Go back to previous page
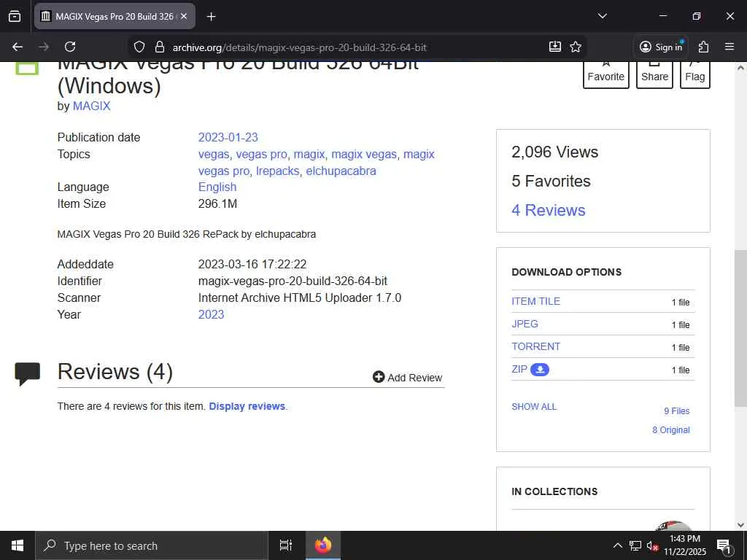Viewport: 747px width, 560px height. coord(18,47)
